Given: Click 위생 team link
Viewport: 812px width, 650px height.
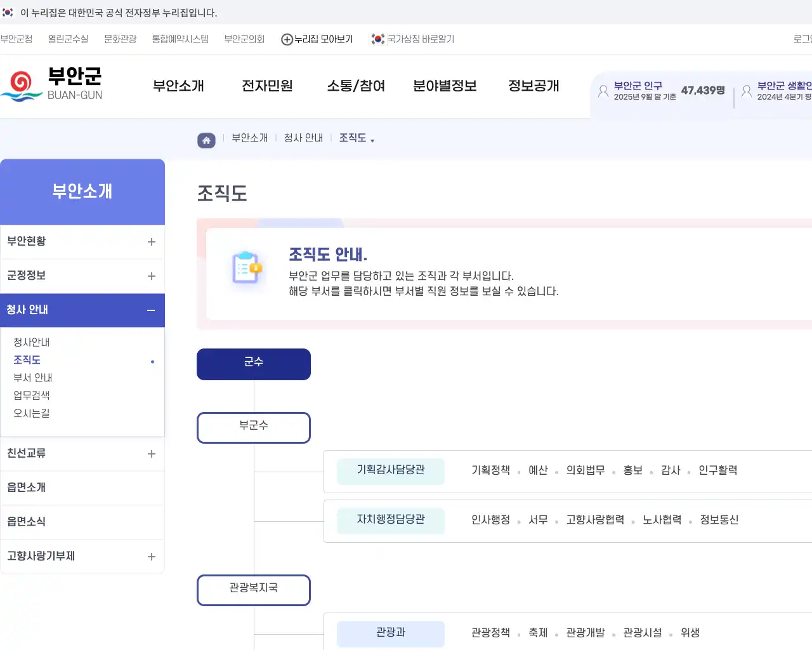Looking at the screenshot, I should point(690,633).
